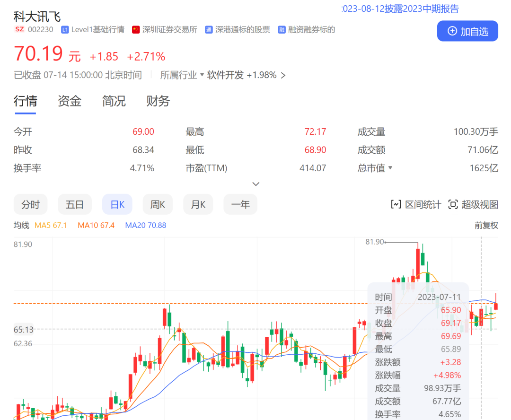Click the arrow after 软件开发 industry

(x=283, y=75)
